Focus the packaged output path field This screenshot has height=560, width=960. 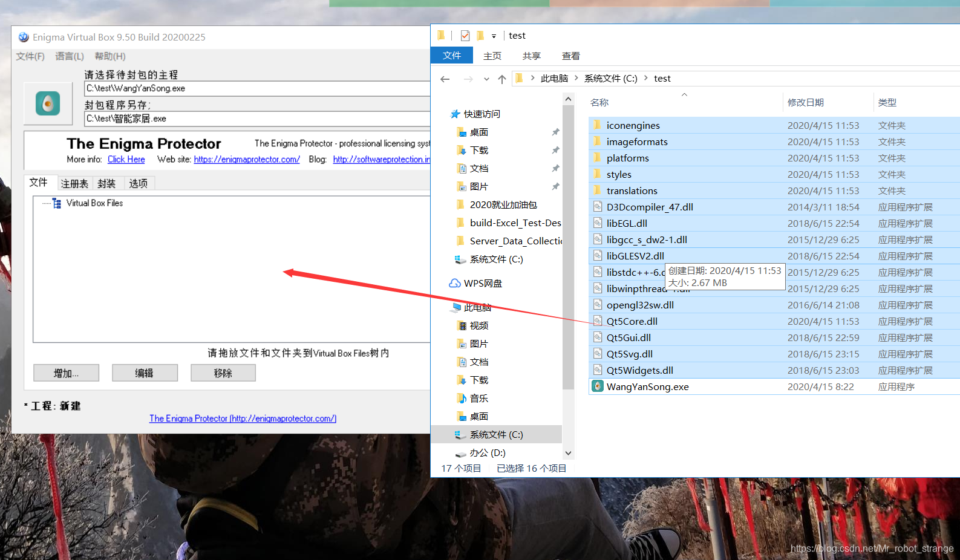tap(257, 119)
